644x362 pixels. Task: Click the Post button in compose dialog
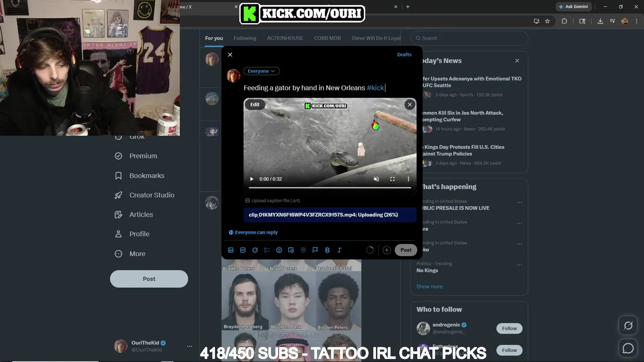tap(406, 250)
